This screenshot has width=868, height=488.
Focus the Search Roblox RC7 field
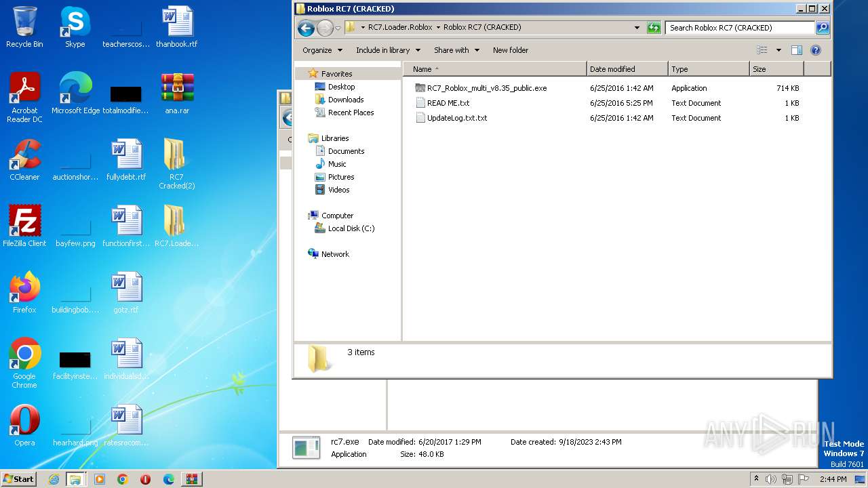(x=741, y=28)
